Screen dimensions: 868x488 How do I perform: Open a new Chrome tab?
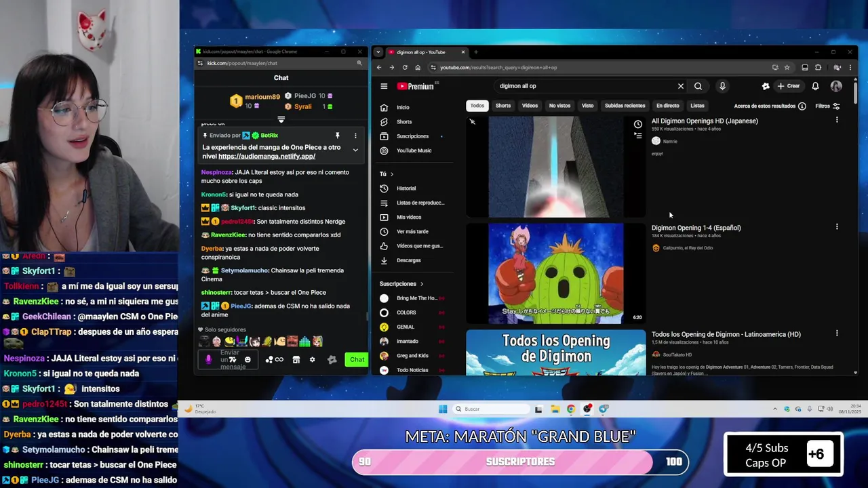point(476,52)
